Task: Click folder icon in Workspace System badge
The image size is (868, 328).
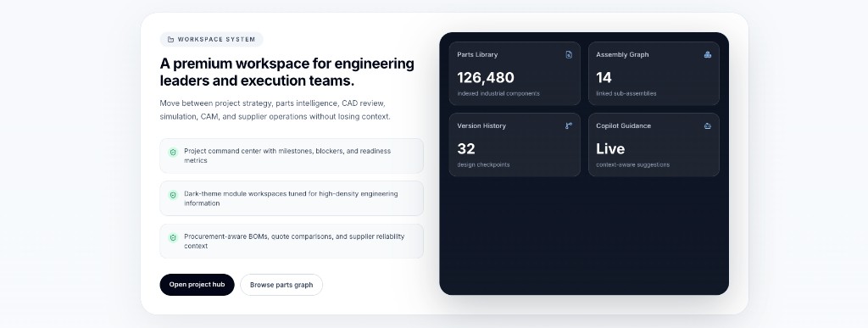Action: coord(170,39)
